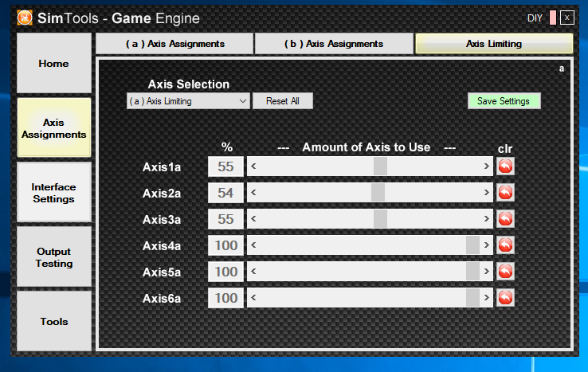Screen dimensions: 588x372
Task: Click the Axis2a slider thumb
Action: [x=378, y=193]
